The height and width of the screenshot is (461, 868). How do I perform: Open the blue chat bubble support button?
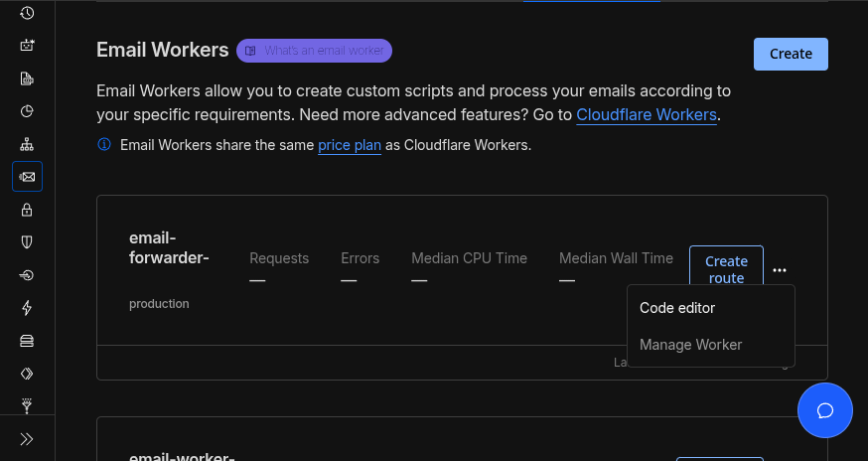(824, 410)
